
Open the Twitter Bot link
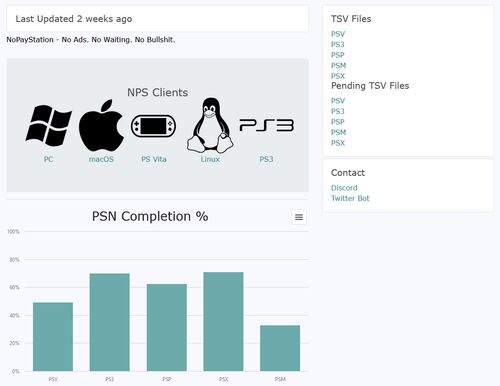pos(350,198)
